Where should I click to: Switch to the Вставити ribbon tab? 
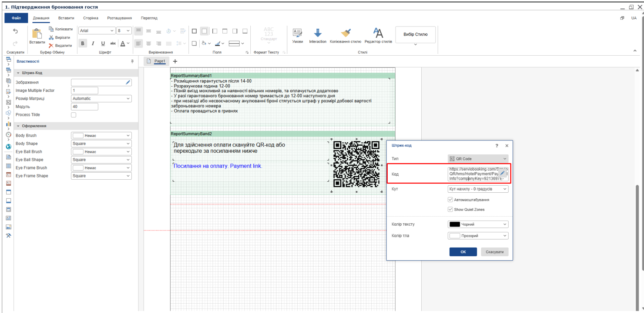pos(66,18)
